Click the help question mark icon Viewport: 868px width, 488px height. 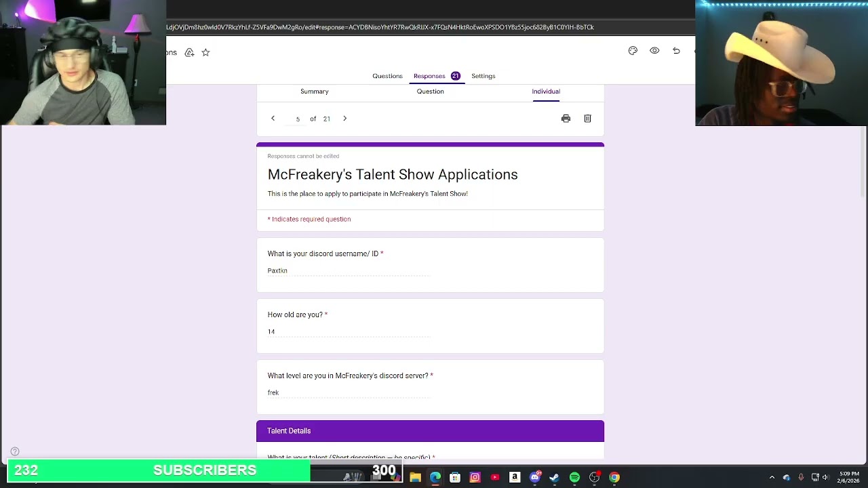[15, 451]
